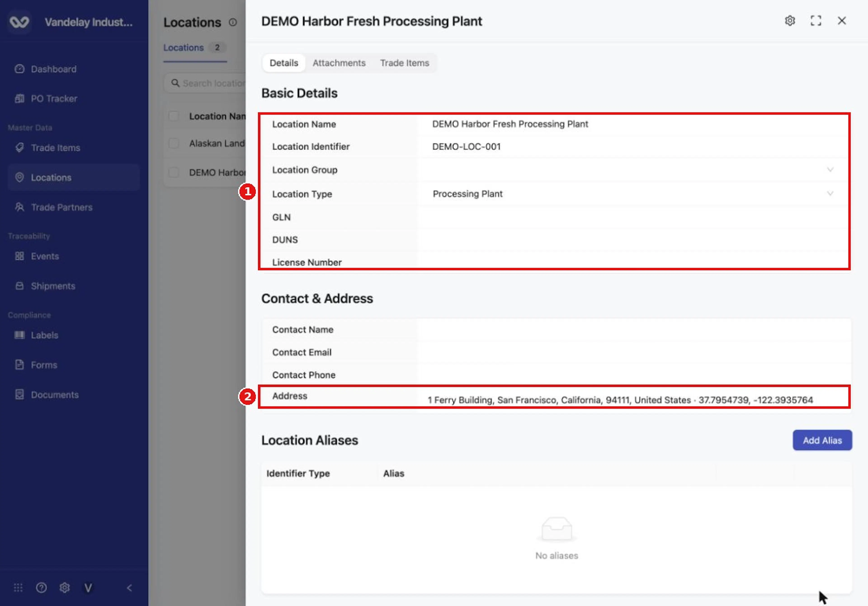Toggle the select-all checkbox in the Location Name header
868x606 pixels.
pos(174,116)
